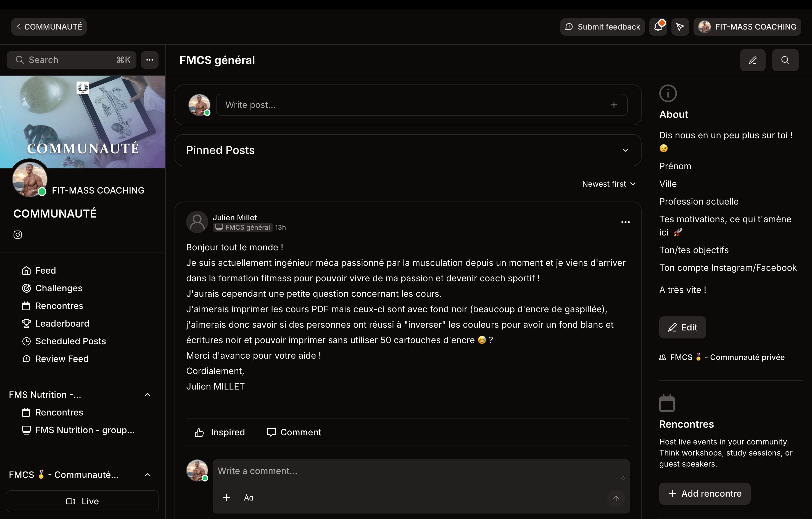Toggle Inspired reaction on Julien's post
This screenshot has height=519, width=812.
pos(220,432)
